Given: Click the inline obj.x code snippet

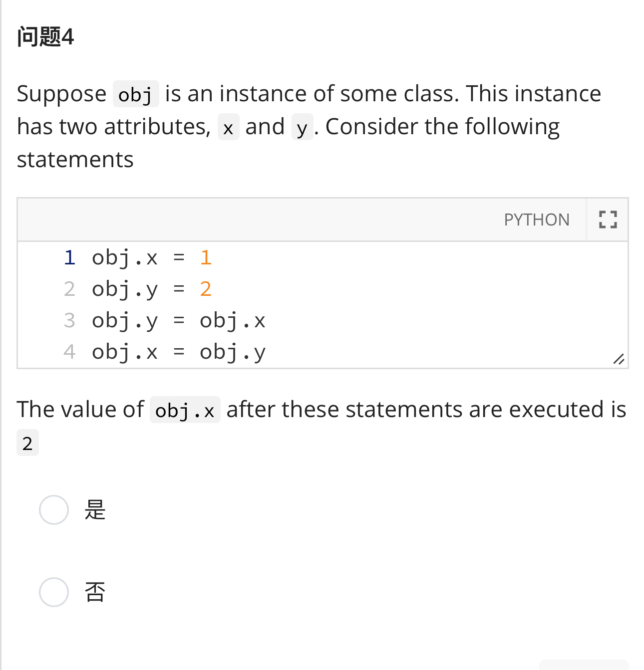Looking at the screenshot, I should point(185,410).
